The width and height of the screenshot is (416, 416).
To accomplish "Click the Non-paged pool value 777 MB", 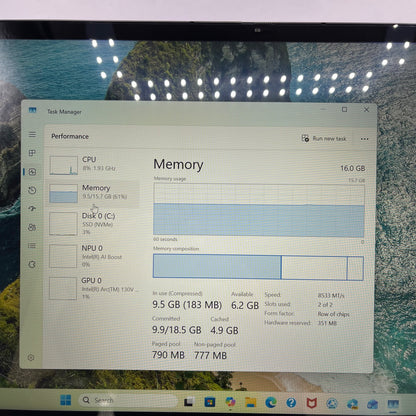I will (210, 355).
